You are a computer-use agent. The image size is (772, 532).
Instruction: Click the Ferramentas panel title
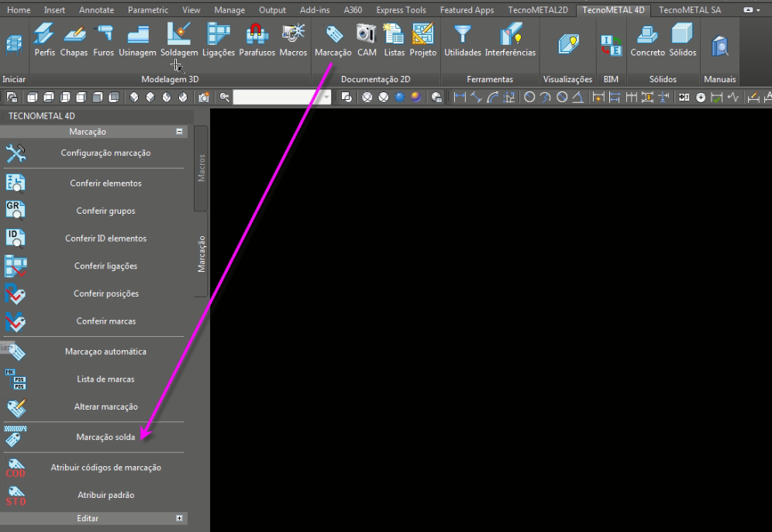point(489,79)
